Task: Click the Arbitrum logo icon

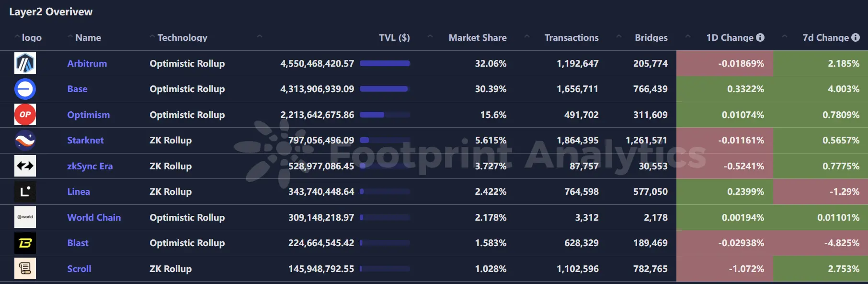Action: coord(25,63)
